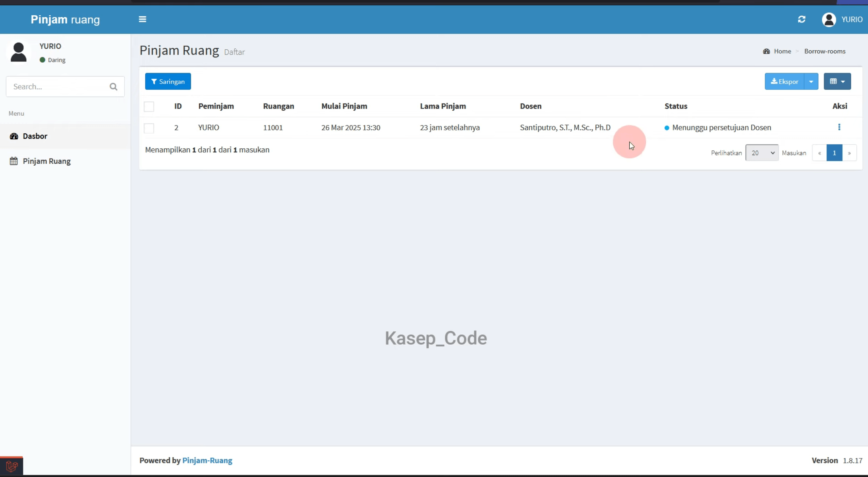Click the Pinjam ruang logo in header
Viewport: 868px width, 477px height.
(65, 19)
